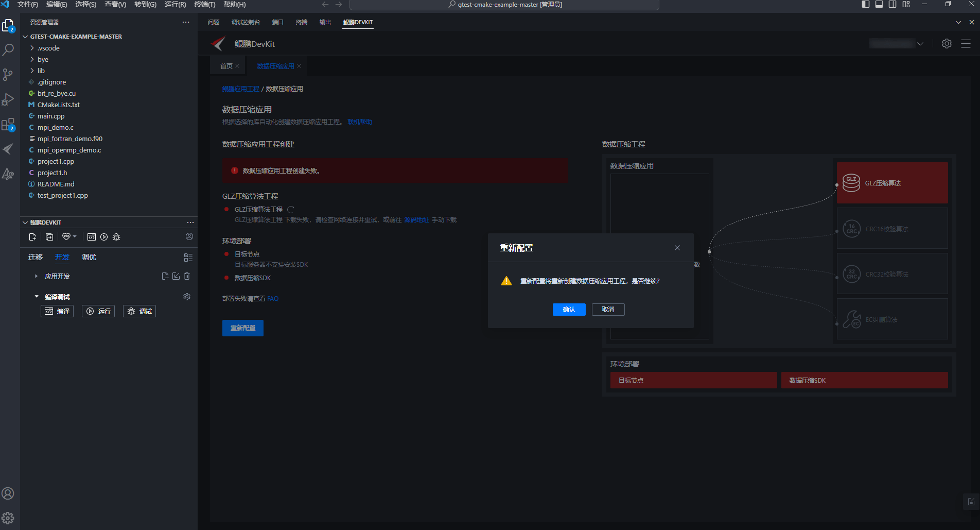This screenshot has width=980, height=530.
Task: Click new project icon in 应用开发 row
Action: [x=165, y=276]
